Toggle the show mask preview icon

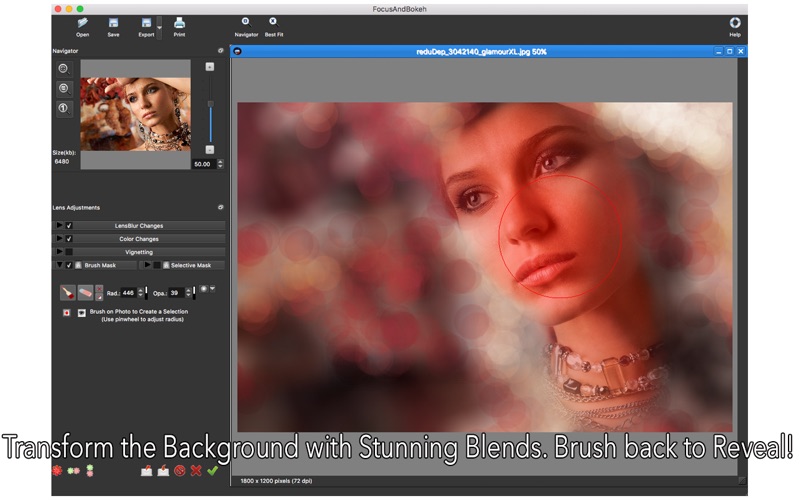pos(81,313)
